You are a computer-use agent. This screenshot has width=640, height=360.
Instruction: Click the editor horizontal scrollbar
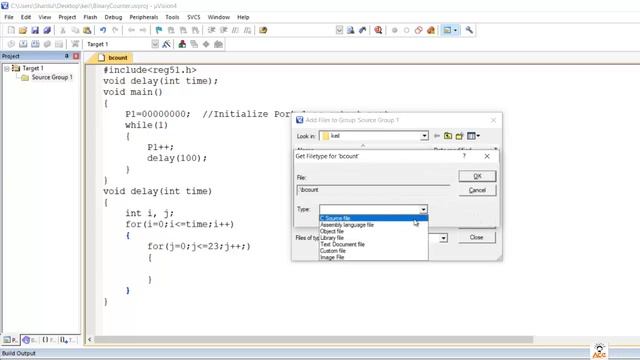pos(313,340)
